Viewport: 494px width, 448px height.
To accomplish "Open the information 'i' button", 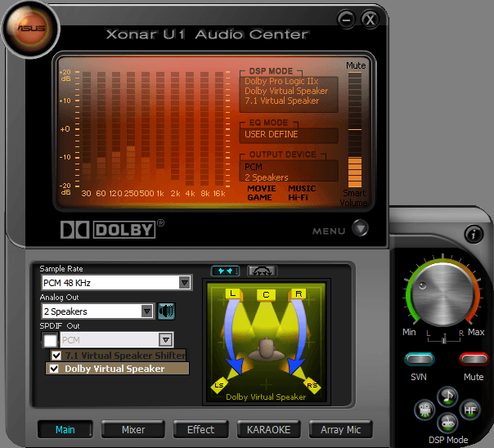I will [x=474, y=234].
